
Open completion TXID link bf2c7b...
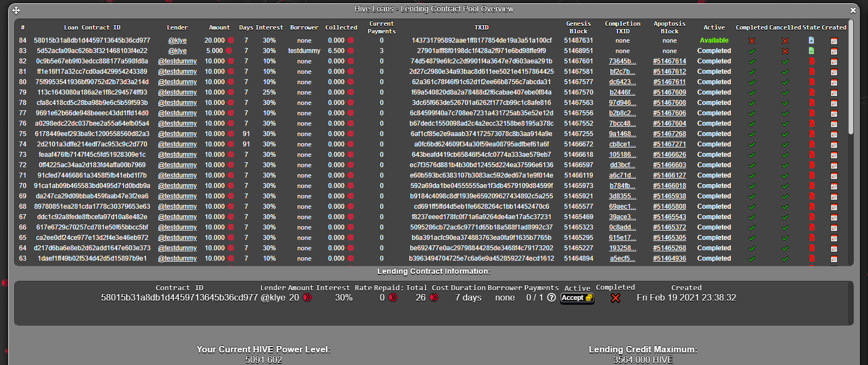[622, 72]
